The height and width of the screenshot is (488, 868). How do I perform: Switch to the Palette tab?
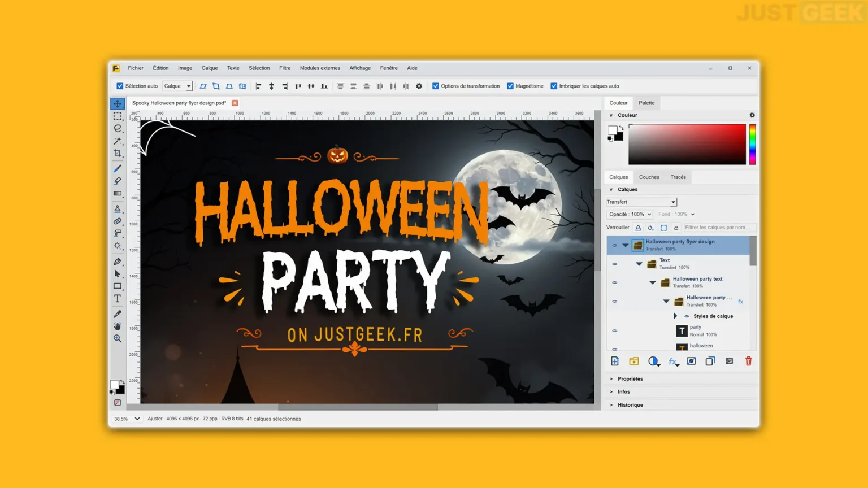(x=646, y=103)
